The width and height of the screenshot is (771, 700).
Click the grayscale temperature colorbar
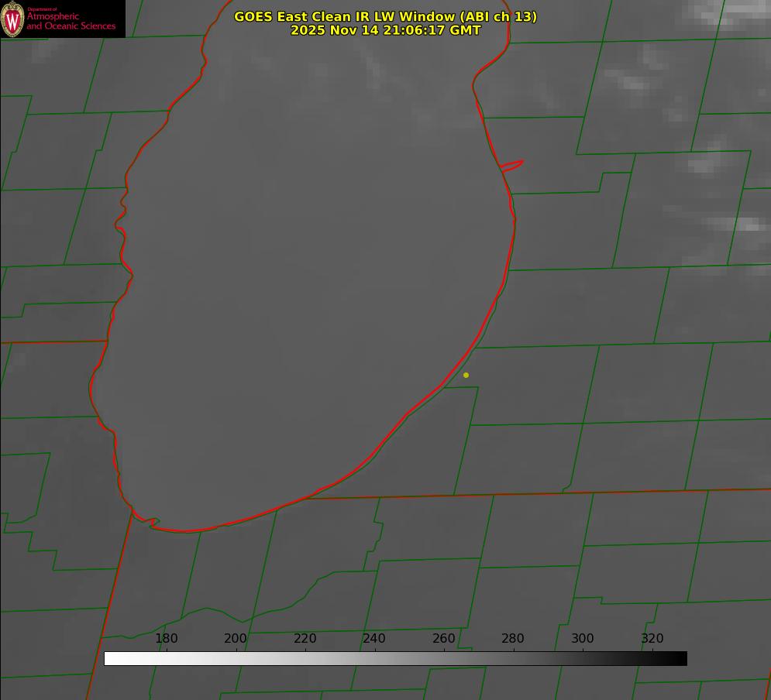pyautogui.click(x=395, y=658)
